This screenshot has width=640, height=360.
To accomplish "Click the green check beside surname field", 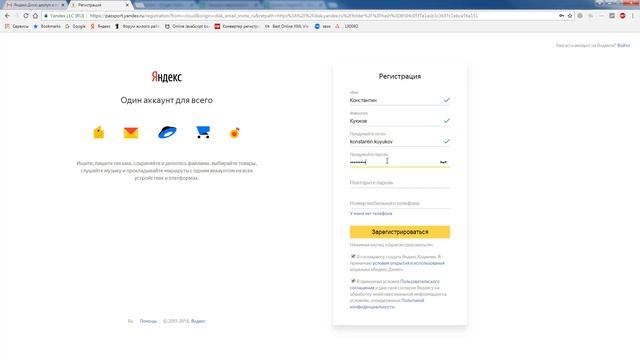I will 447,121.
